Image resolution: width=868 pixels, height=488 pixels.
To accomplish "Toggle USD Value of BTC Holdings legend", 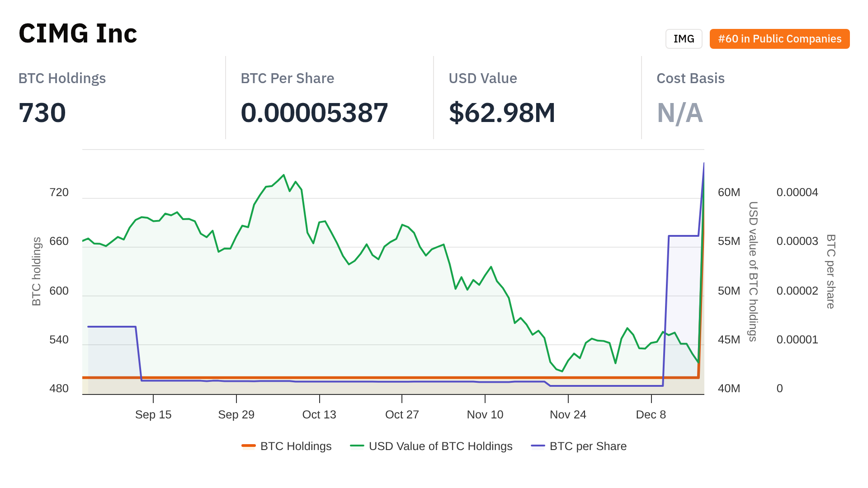I will coord(440,446).
